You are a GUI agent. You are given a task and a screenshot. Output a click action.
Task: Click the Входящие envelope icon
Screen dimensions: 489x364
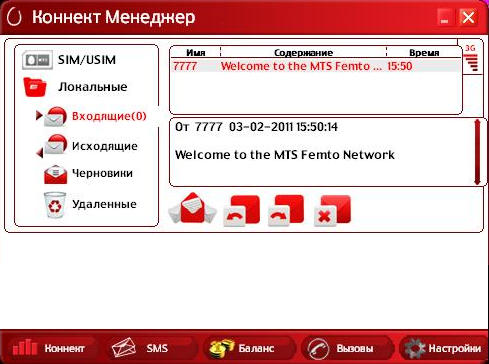55,117
